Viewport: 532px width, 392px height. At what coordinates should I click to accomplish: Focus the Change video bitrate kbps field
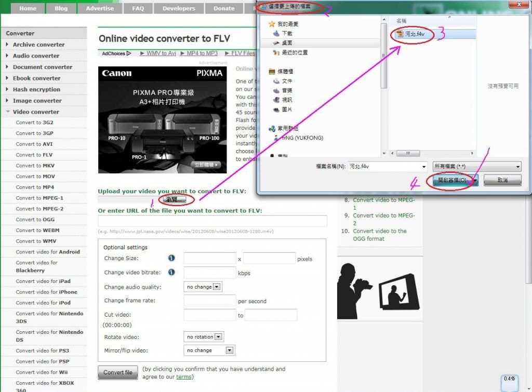pyautogui.click(x=210, y=273)
